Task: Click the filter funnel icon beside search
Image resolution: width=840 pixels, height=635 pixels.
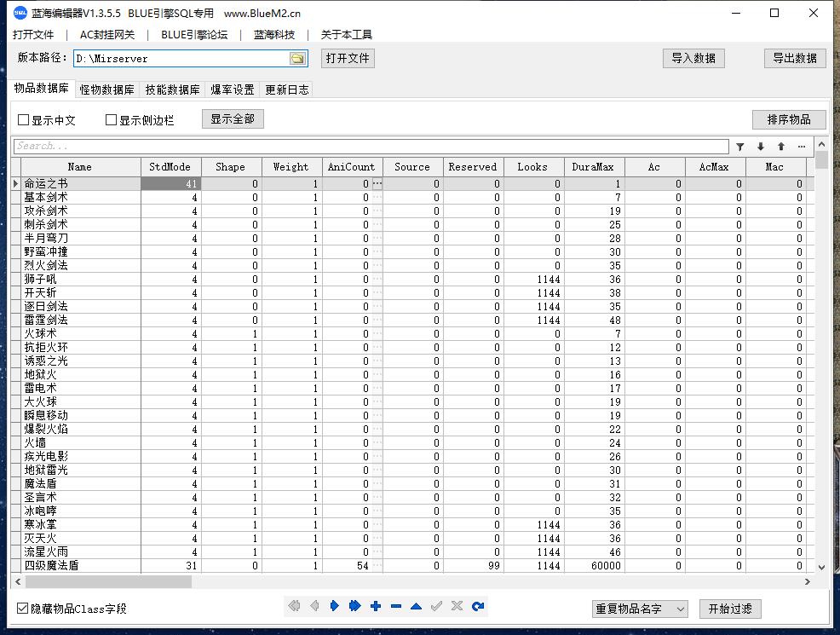Action: click(739, 147)
